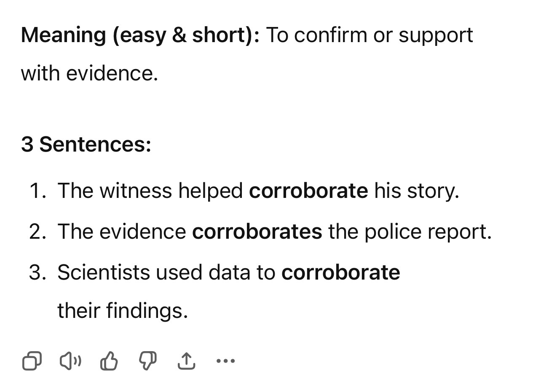Click list number 3 marker
The height and width of the screenshot is (392, 541).
[x=37, y=272]
